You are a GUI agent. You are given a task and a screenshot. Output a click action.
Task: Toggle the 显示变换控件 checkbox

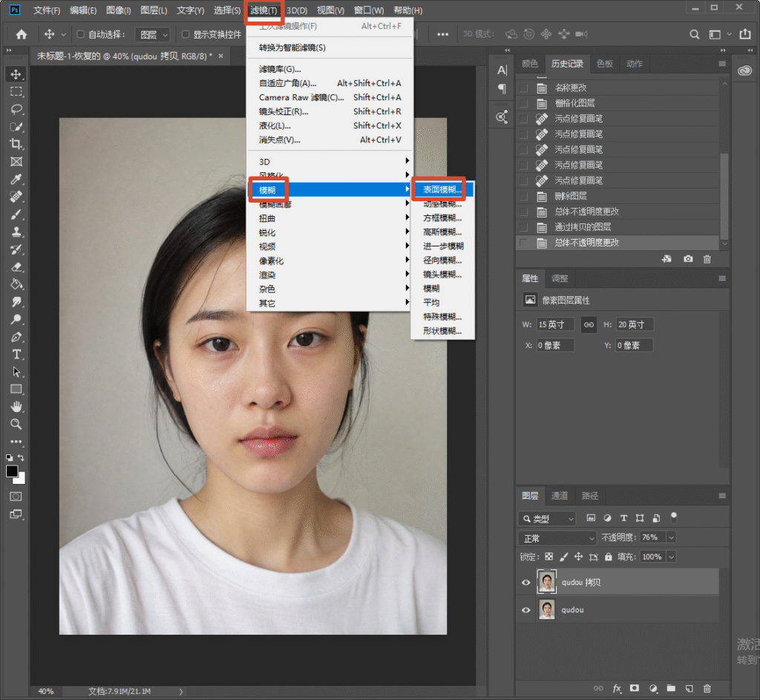(x=185, y=34)
